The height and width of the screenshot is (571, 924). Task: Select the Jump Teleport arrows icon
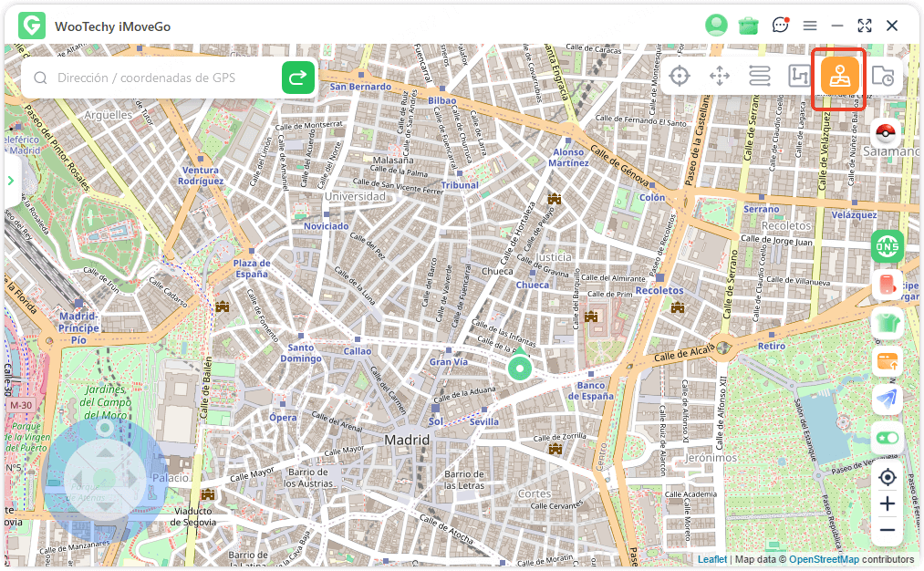pos(720,77)
